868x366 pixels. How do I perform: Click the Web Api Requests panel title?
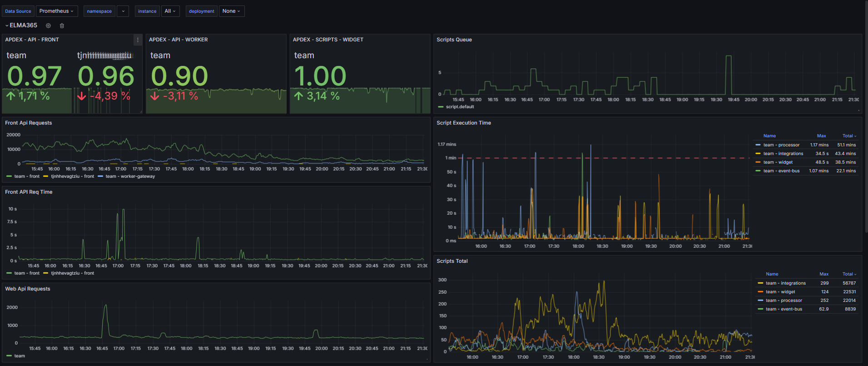click(x=27, y=289)
